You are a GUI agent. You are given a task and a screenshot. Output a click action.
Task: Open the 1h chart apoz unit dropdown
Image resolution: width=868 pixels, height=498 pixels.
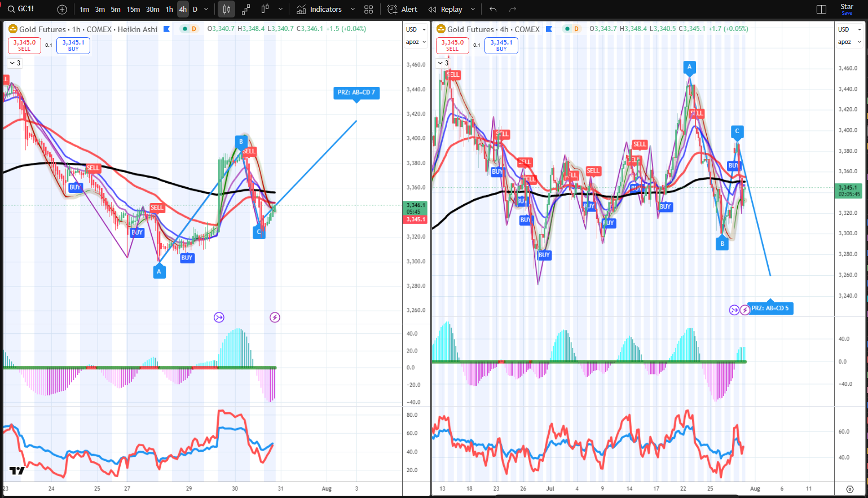point(416,42)
